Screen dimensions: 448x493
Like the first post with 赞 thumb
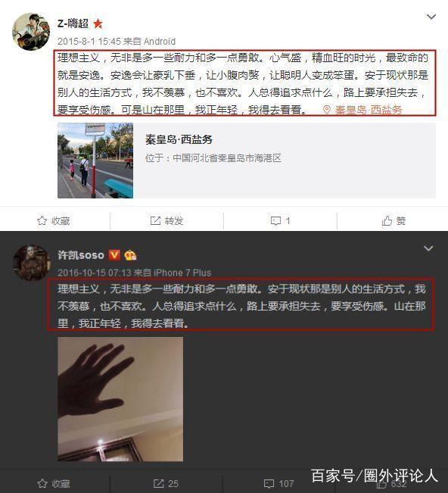[x=394, y=220]
